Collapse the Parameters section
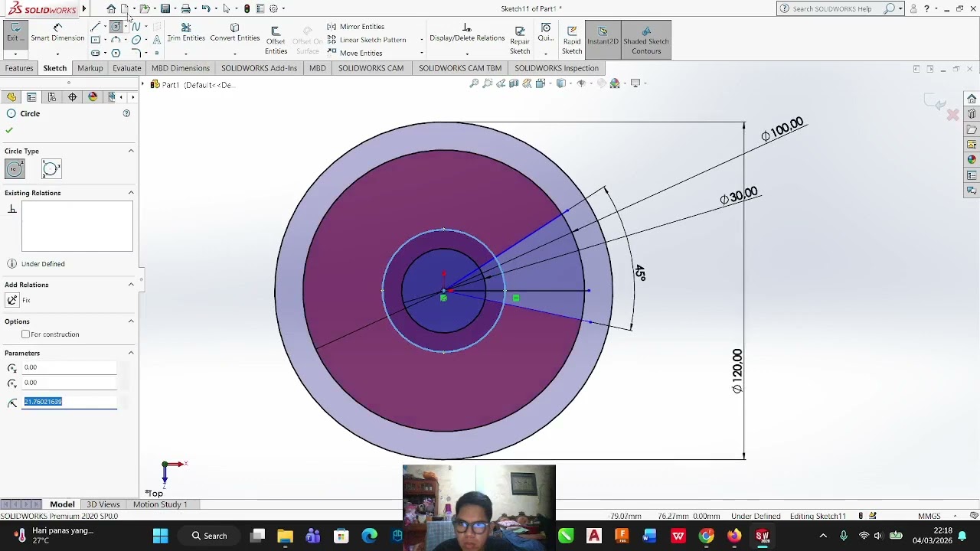 pos(131,353)
